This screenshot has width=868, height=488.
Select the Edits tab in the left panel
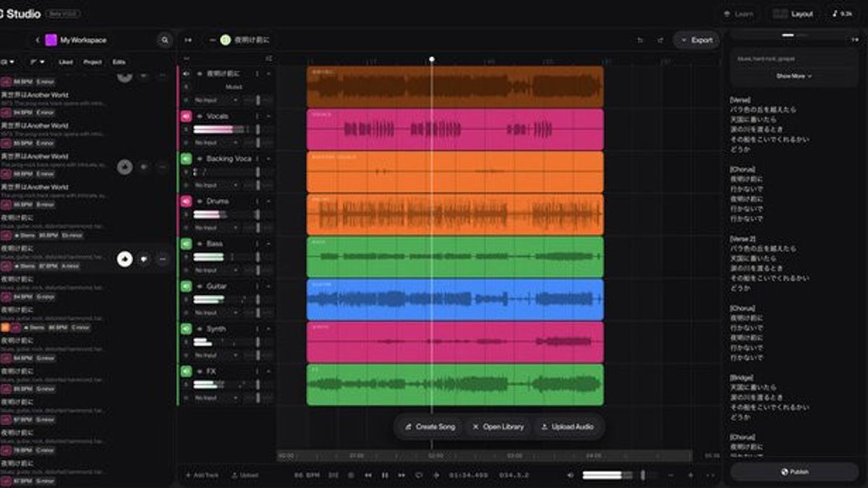point(119,62)
